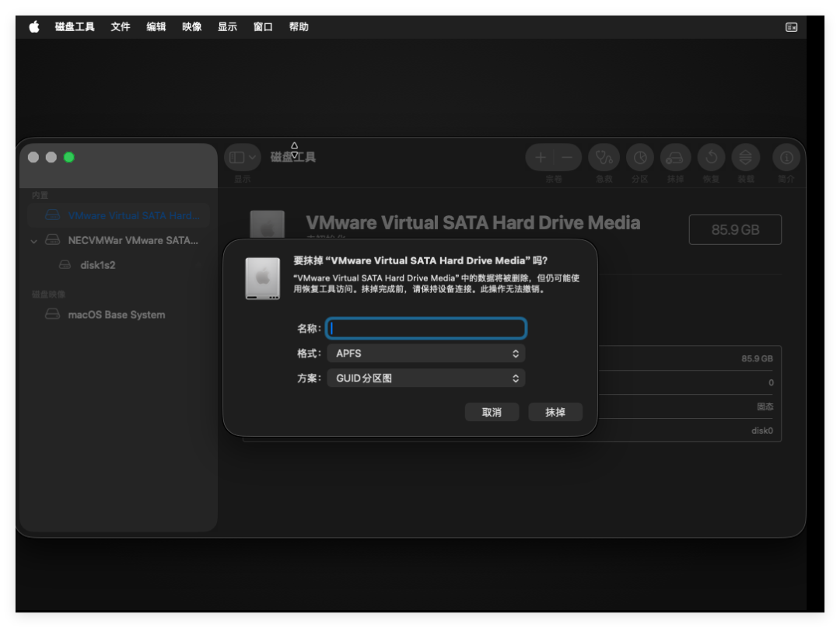Screen dimensions: 840x628
Task: Collapse the NECVMWar VMware SATA disk tree
Action: [x=33, y=242]
